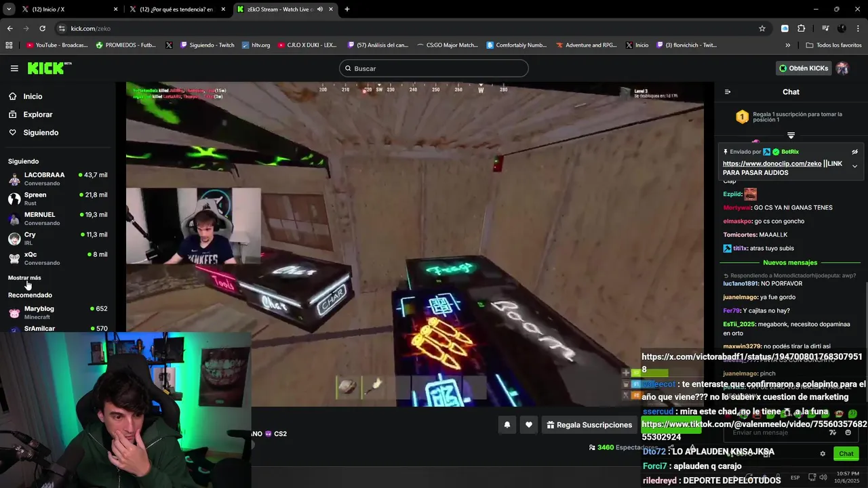Click the Obtén KICKs button
The image size is (868, 488).
click(x=804, y=68)
